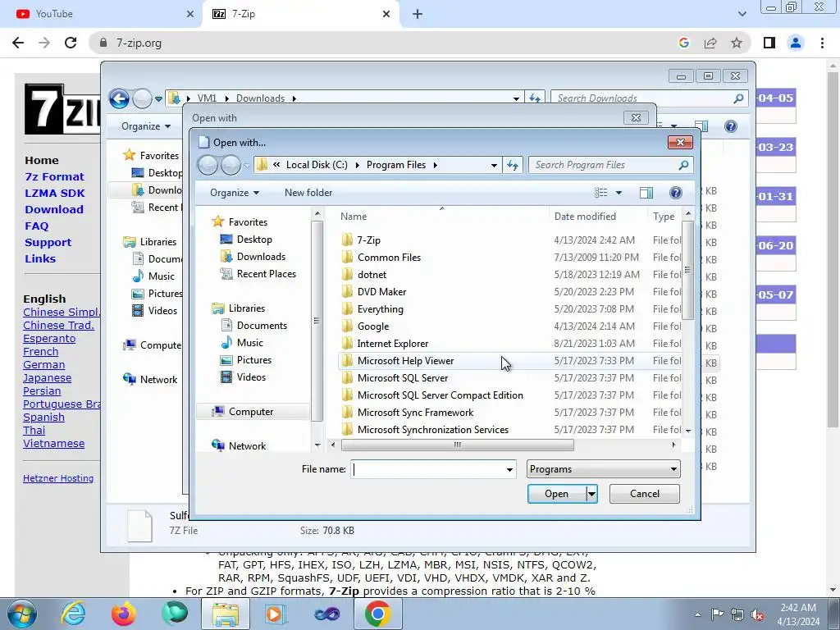Select Downloads in dialog Favorites
Screen dimensions: 840x630
[261, 257]
